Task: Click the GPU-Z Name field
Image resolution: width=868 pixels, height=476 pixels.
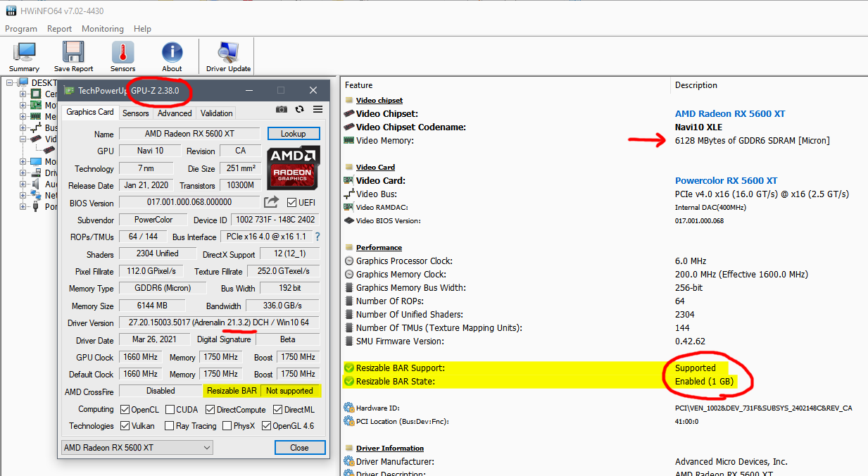Action: tap(189, 134)
